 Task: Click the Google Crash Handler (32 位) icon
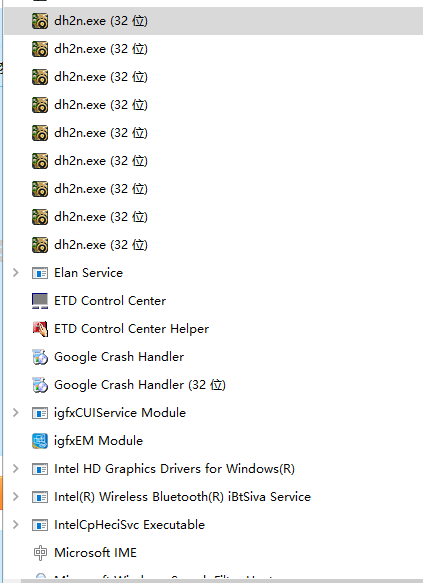click(40, 385)
